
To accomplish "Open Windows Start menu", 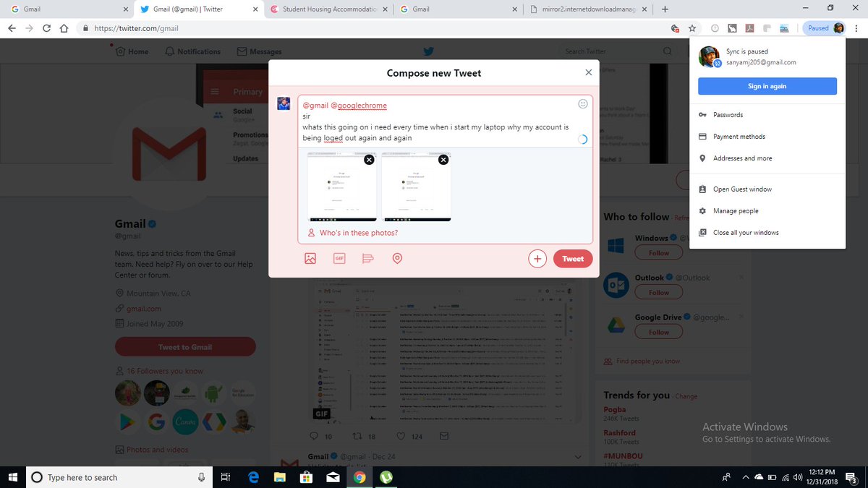I will tap(12, 477).
